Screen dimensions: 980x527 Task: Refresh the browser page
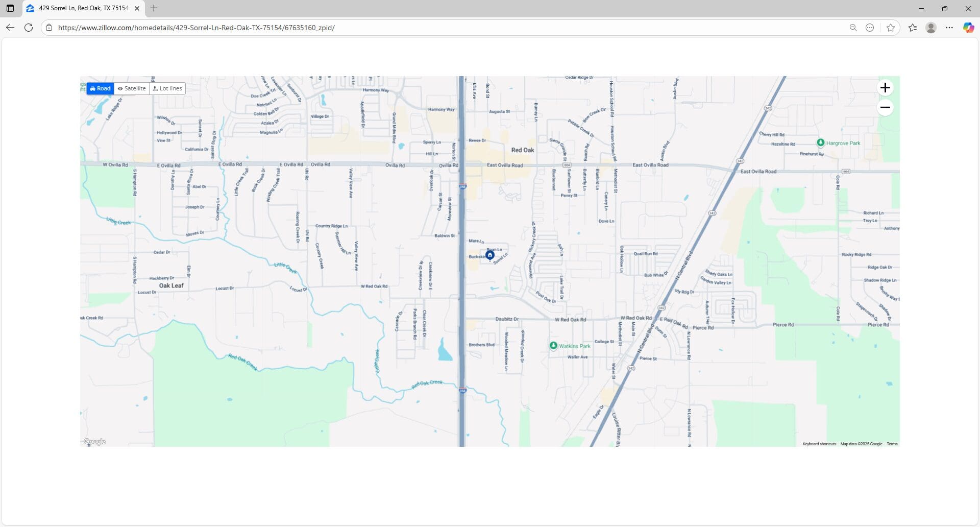29,28
